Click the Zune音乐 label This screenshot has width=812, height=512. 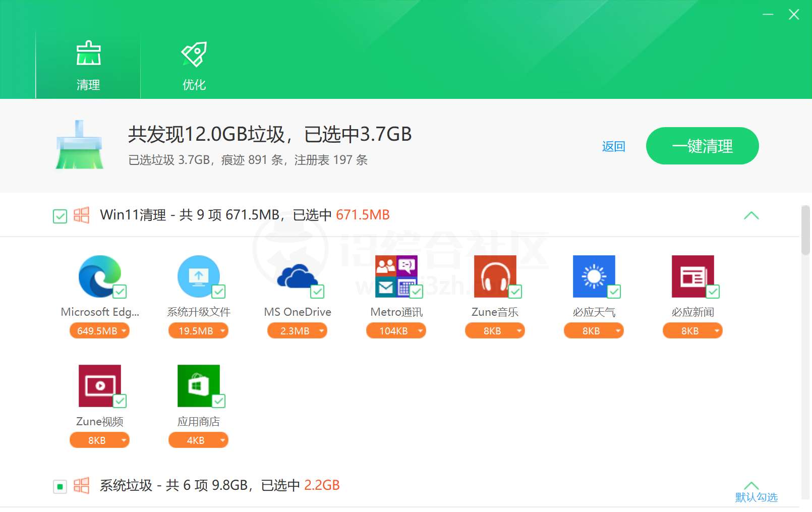(495, 312)
